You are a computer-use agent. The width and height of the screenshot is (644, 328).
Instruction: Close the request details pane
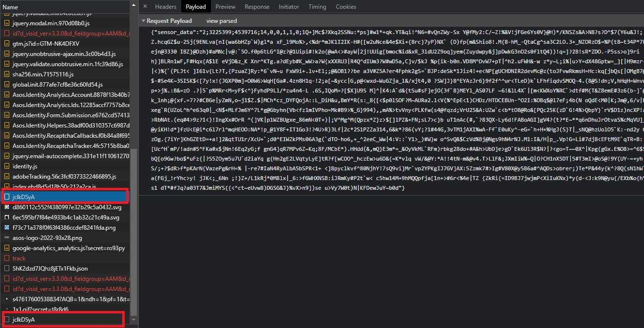[145, 7]
